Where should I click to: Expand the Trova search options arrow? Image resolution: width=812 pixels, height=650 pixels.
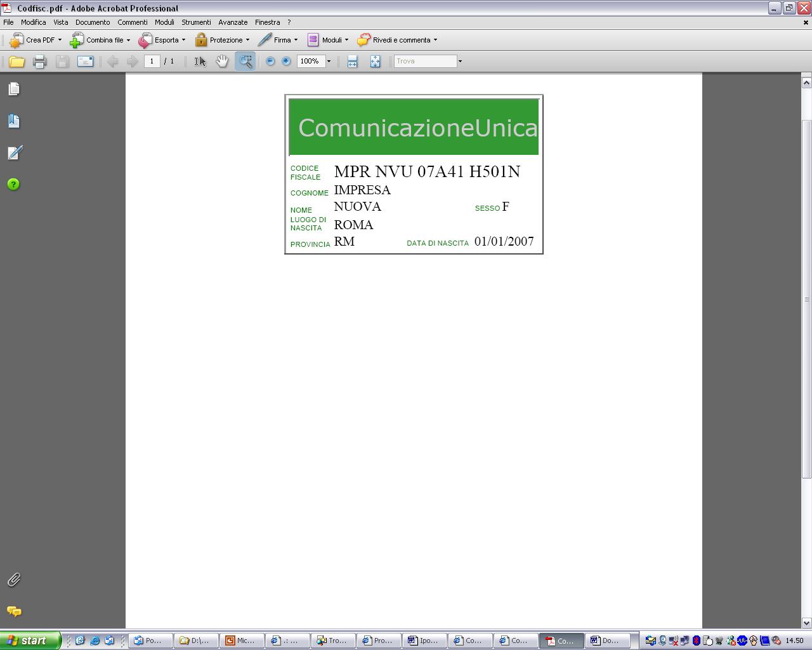460,62
